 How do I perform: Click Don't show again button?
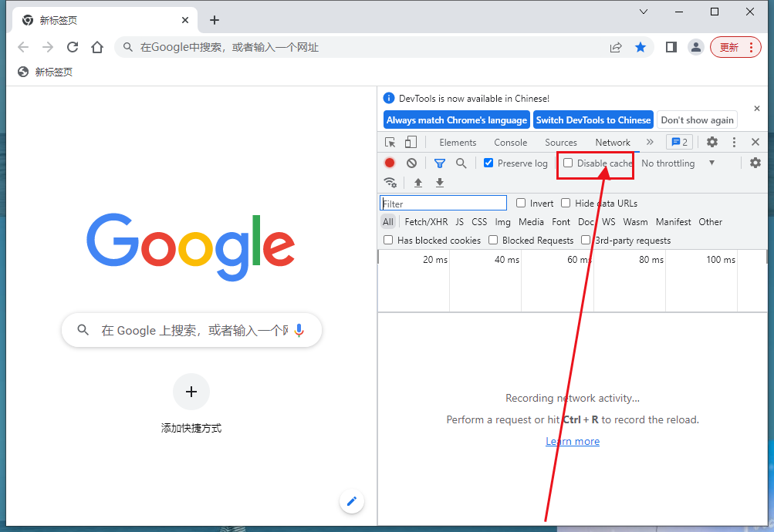click(697, 120)
